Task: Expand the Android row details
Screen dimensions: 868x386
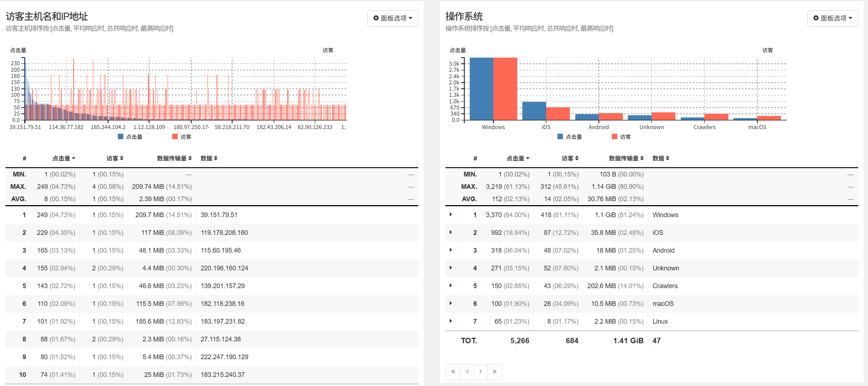Action: pyautogui.click(x=451, y=250)
